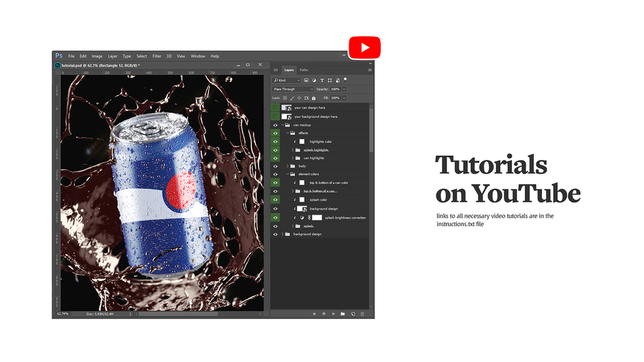Open the File menu
The height and width of the screenshot is (362, 644).
tap(72, 56)
